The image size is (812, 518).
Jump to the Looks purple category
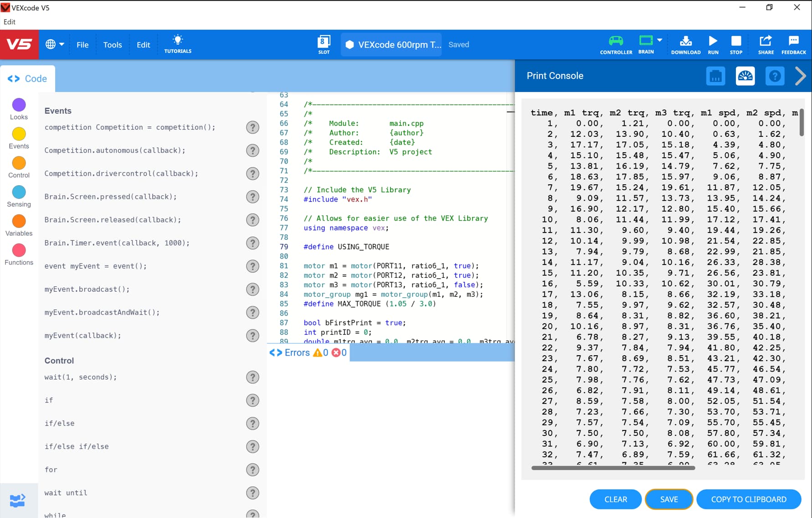point(19,109)
